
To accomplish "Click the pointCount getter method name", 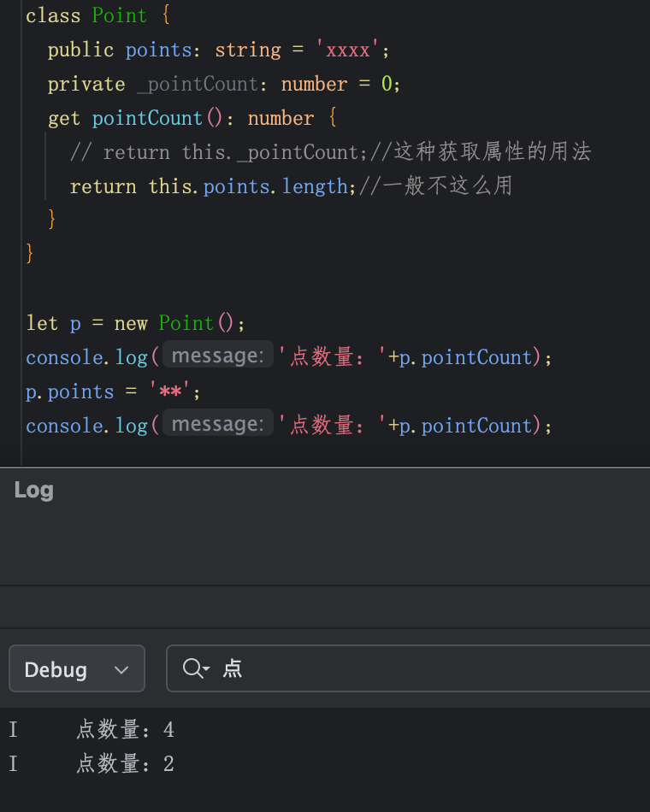I will [147, 118].
